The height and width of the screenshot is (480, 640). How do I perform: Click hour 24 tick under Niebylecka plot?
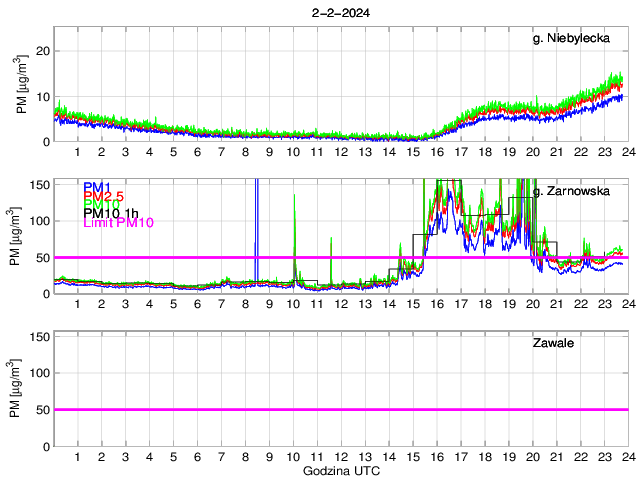point(627,152)
